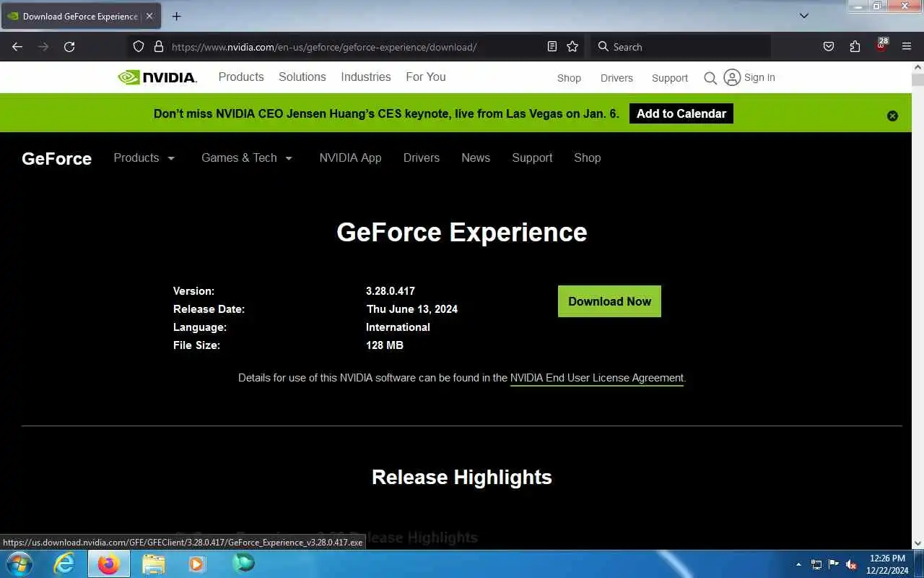Toggle reader view icon in address bar

click(x=552, y=46)
